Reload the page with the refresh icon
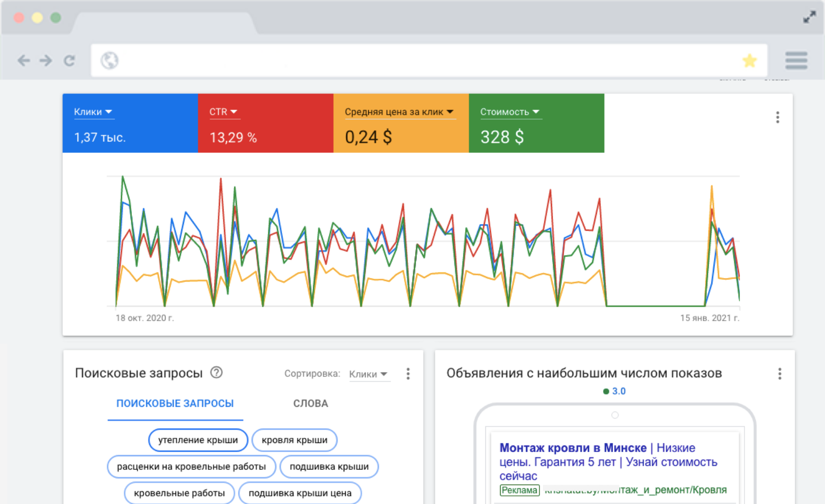Image resolution: width=825 pixels, height=504 pixels. [x=69, y=61]
